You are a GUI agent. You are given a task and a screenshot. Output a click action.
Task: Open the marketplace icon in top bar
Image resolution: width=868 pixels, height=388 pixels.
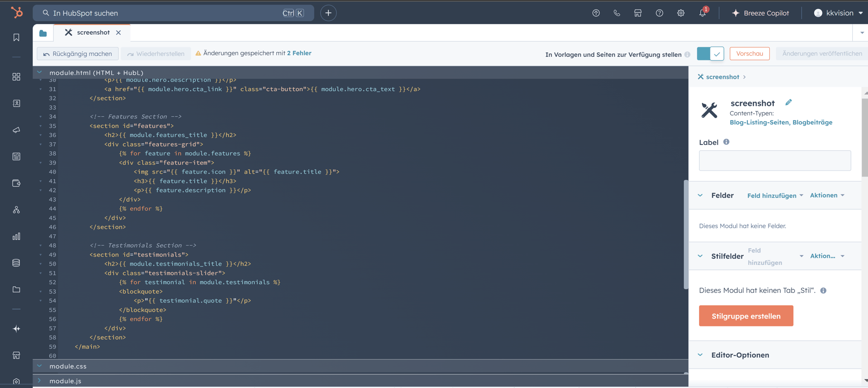click(638, 13)
